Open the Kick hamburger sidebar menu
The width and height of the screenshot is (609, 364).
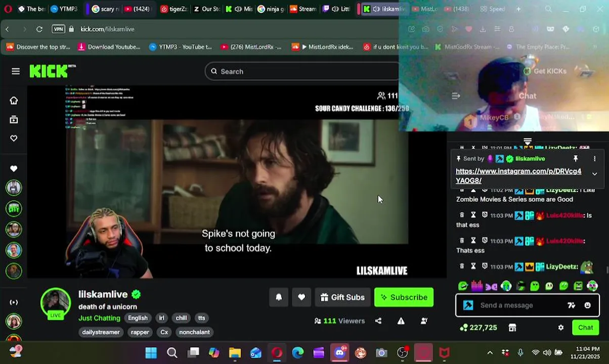16,71
